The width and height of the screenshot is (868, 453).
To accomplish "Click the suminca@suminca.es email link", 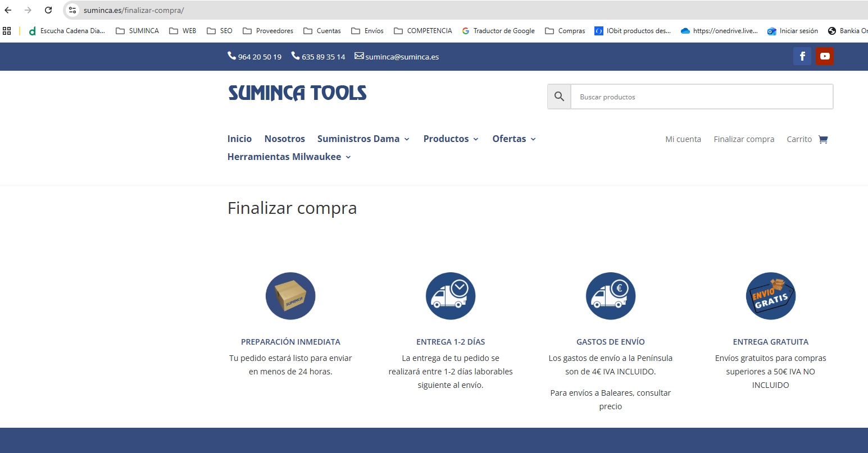I will 402,57.
